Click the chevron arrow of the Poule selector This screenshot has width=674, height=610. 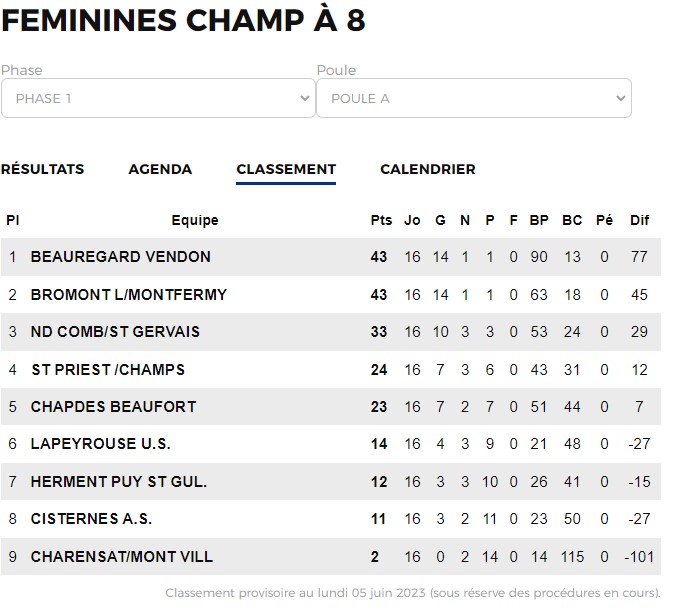[620, 98]
